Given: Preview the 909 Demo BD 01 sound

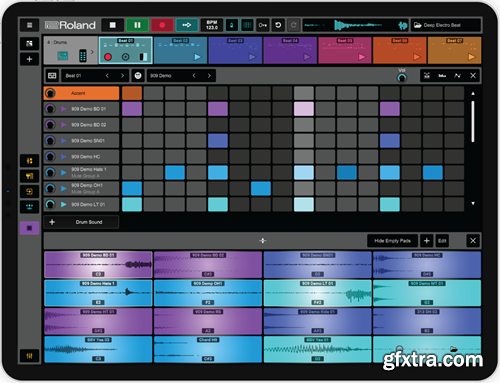Looking at the screenshot, I should [x=64, y=109].
